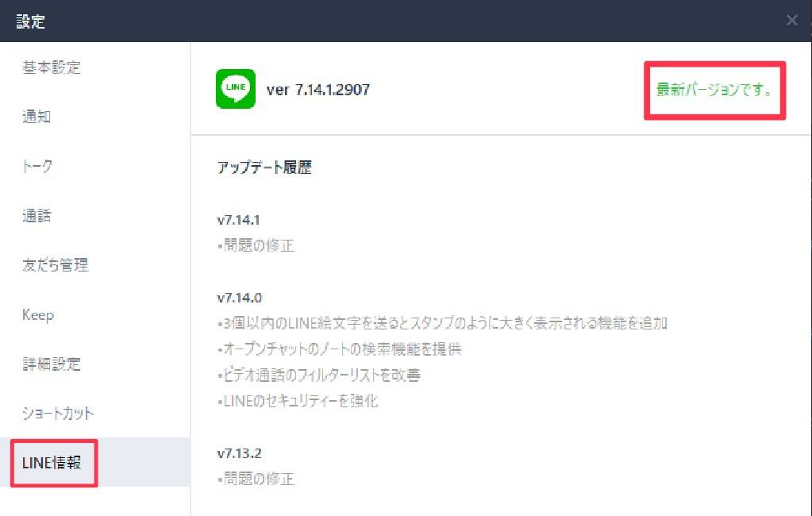The width and height of the screenshot is (812, 516).
Task: Click the green LINE app logo icon
Action: click(236, 89)
